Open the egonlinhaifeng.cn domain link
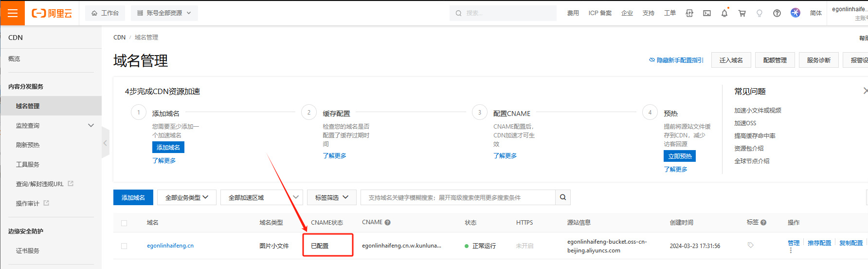 (x=170, y=246)
